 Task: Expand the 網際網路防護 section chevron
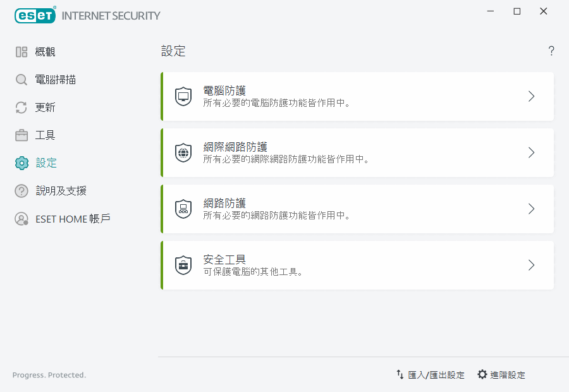pyautogui.click(x=531, y=152)
